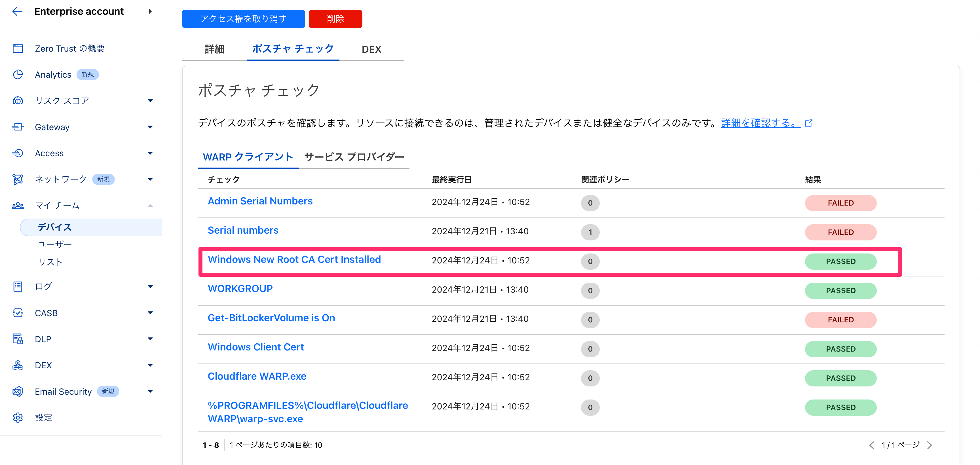Expand the リスク スコア dropdown arrow
This screenshot has height=465, width=980.
150,100
